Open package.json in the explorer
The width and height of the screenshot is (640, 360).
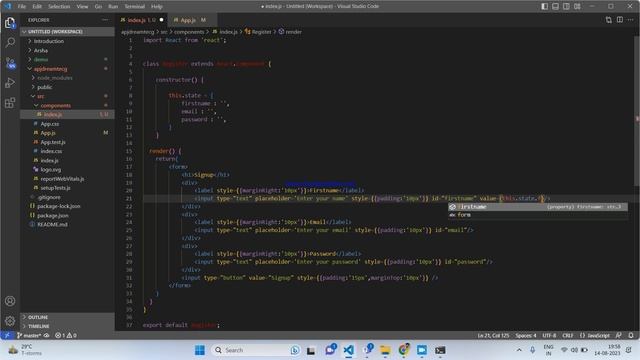[x=67, y=215]
